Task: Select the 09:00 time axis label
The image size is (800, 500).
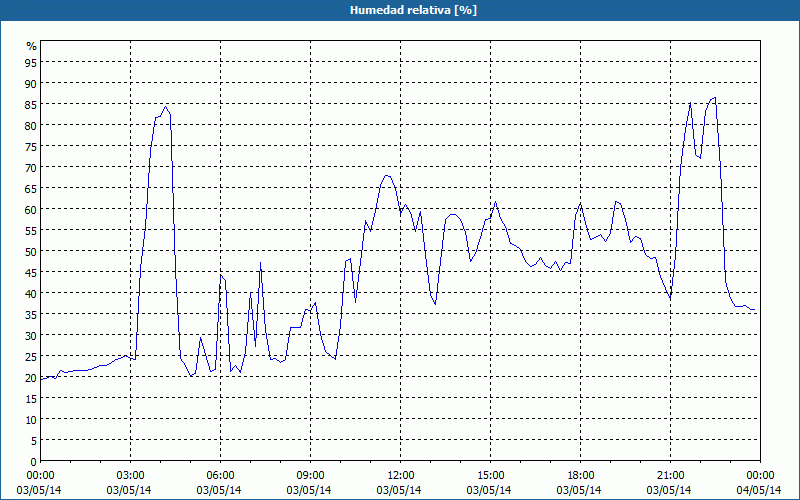Action: pyautogui.click(x=310, y=476)
